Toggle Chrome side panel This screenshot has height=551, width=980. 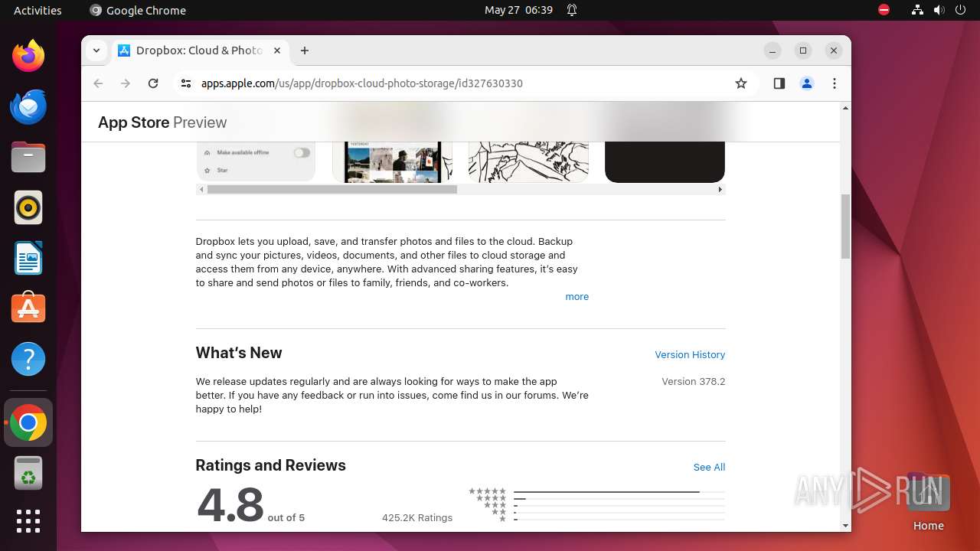point(779,83)
